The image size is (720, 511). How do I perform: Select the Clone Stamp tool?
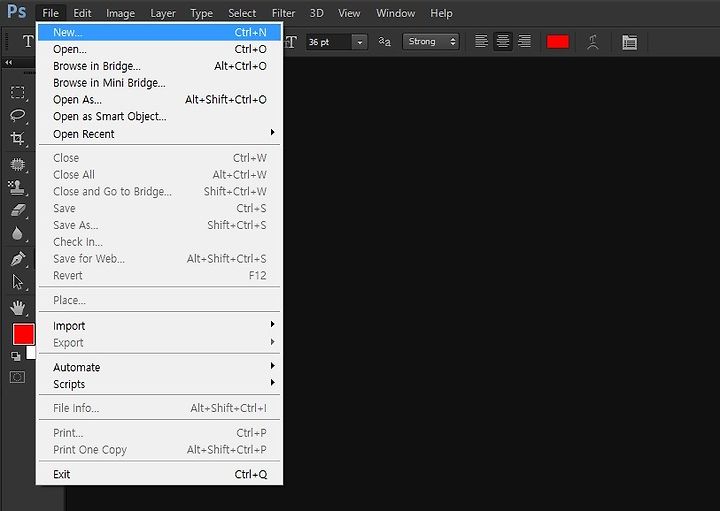[17, 187]
